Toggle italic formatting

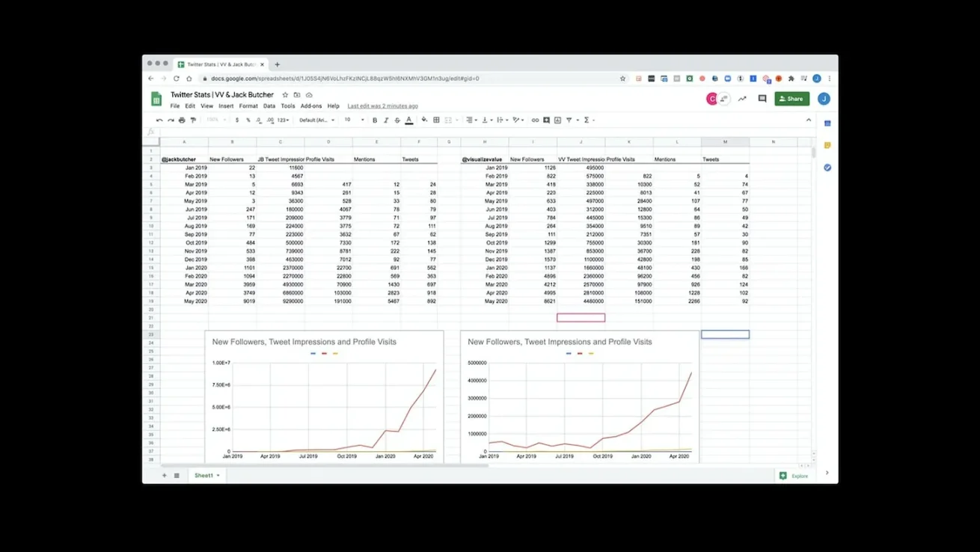point(386,120)
